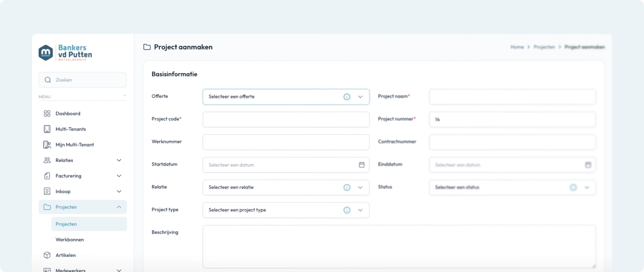Collapse the MENU section caret

(124, 96)
